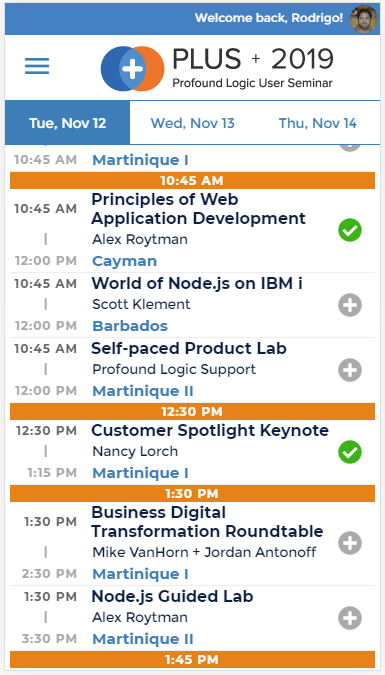Viewport: 385px width, 675px height.
Task: Open the Cayman room link
Action: click(124, 261)
